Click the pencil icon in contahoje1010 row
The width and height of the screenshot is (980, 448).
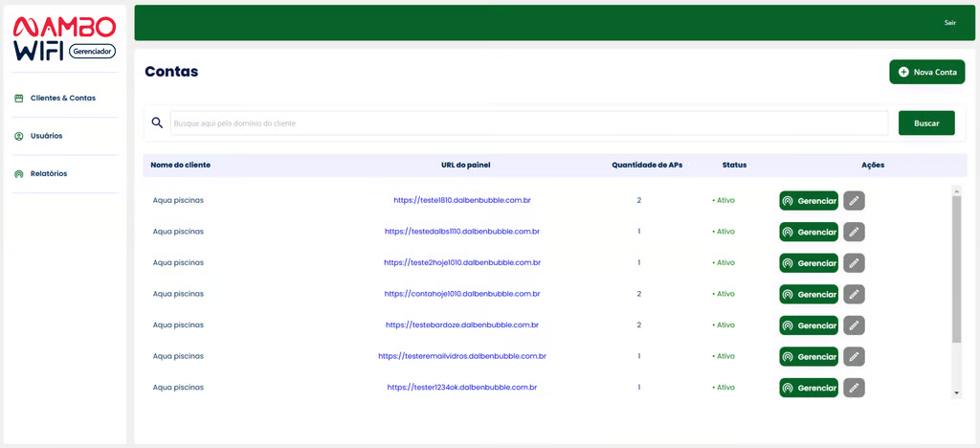854,294
